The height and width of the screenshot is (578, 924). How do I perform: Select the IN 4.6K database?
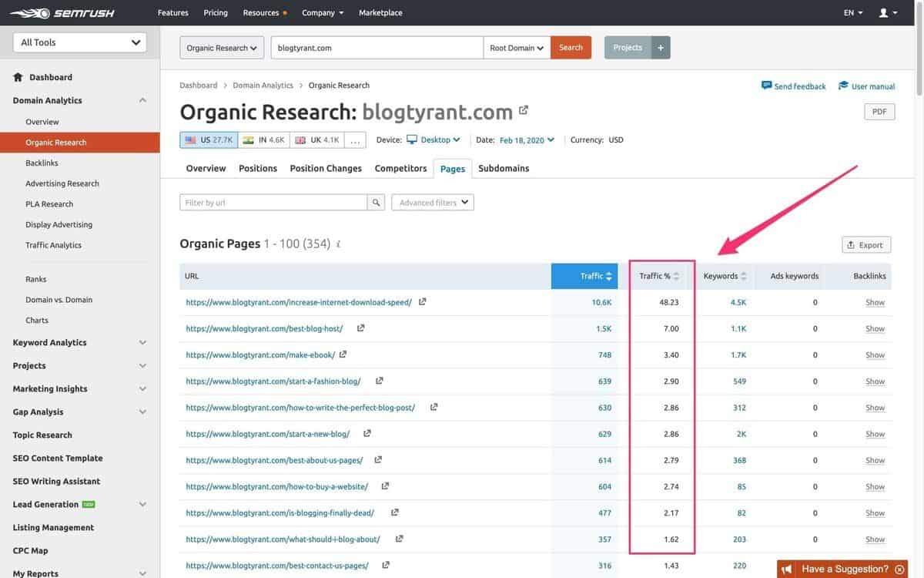coord(263,140)
